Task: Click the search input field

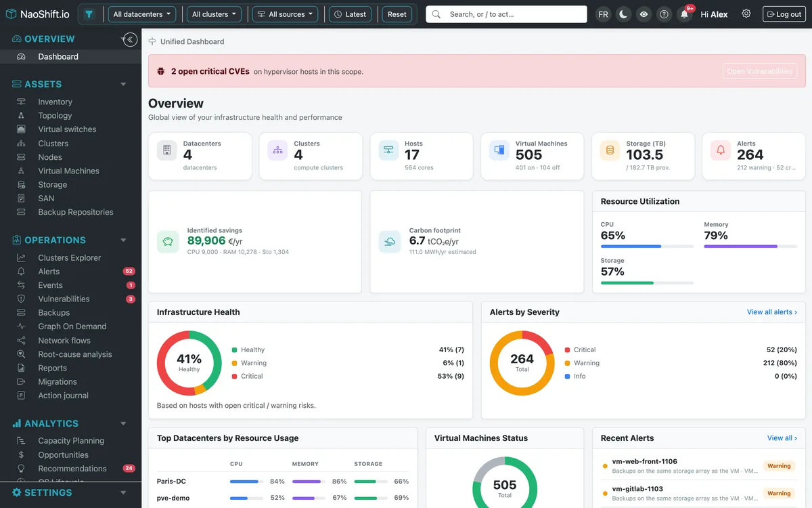Action: point(506,14)
